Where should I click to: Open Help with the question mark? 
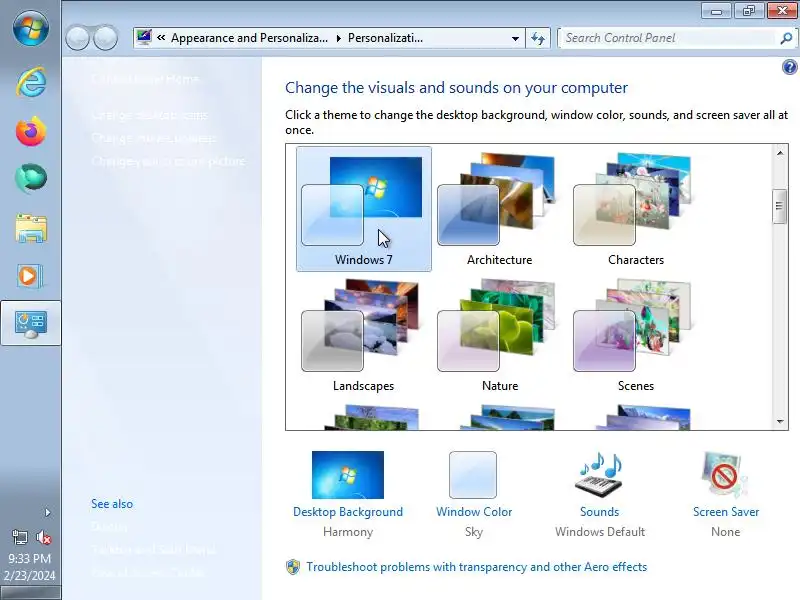pos(789,67)
